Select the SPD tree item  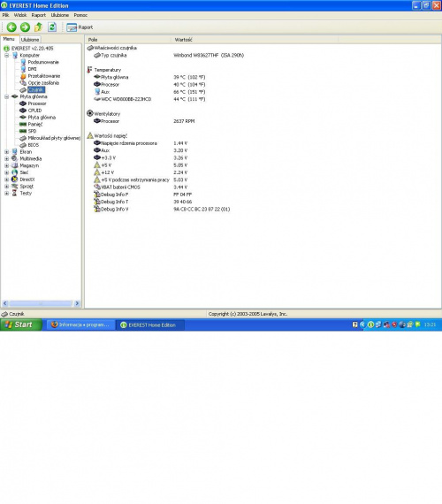[x=32, y=131]
